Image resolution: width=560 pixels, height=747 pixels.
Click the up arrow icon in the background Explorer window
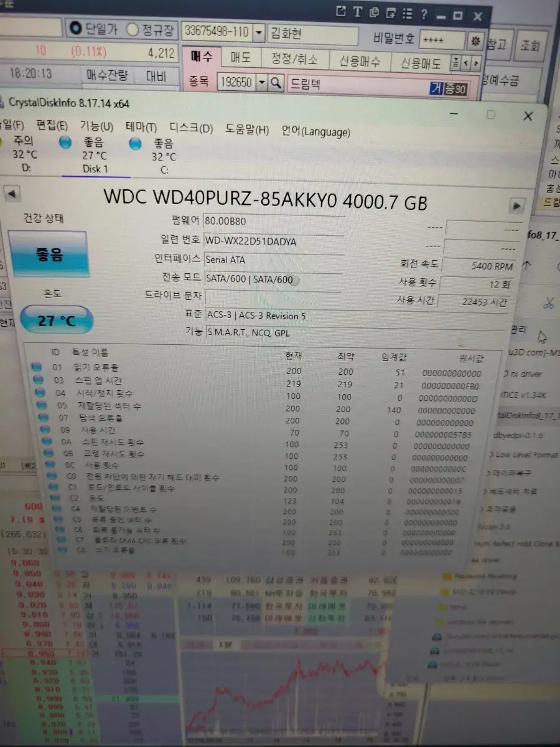pos(526,265)
